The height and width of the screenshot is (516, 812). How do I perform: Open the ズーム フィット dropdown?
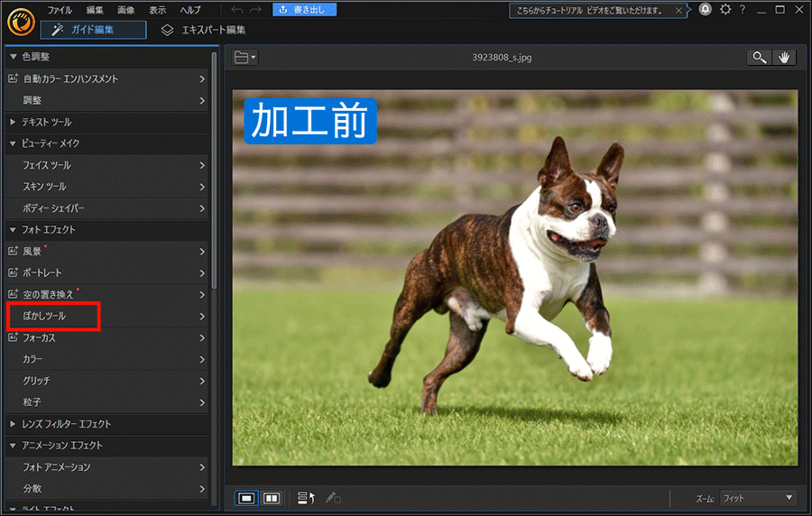757,498
